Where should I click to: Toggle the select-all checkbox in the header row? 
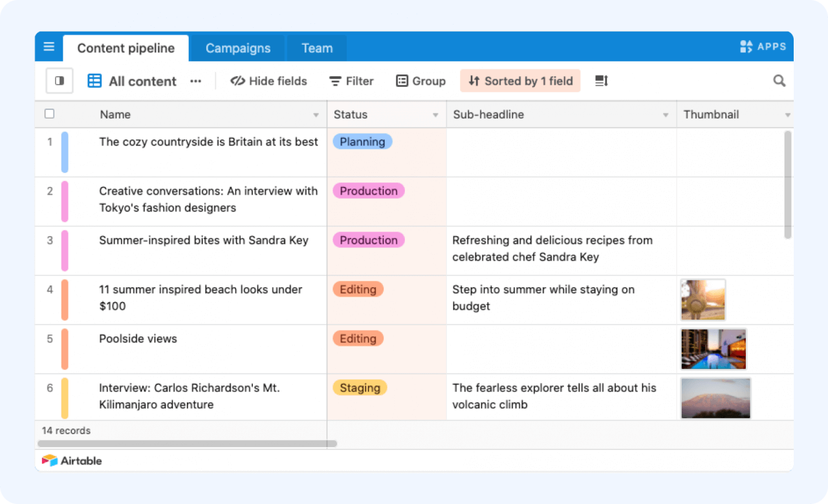(50, 113)
